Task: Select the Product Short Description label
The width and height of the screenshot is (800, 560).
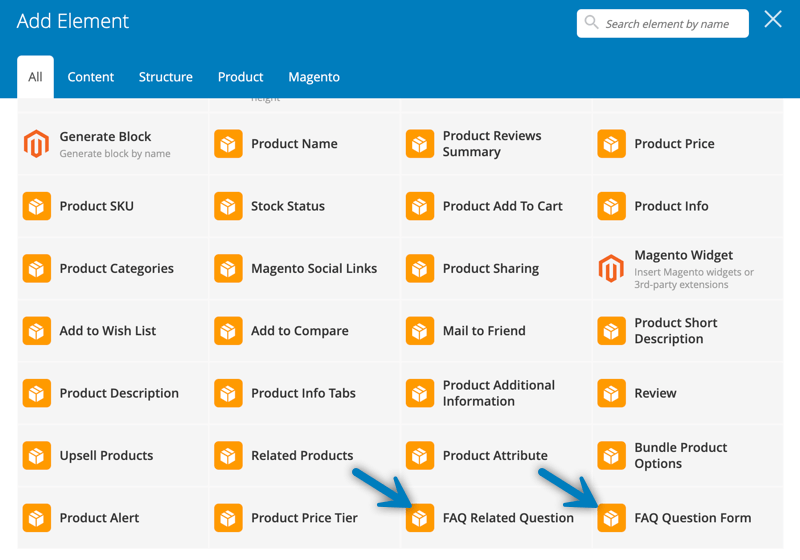Action: (676, 331)
